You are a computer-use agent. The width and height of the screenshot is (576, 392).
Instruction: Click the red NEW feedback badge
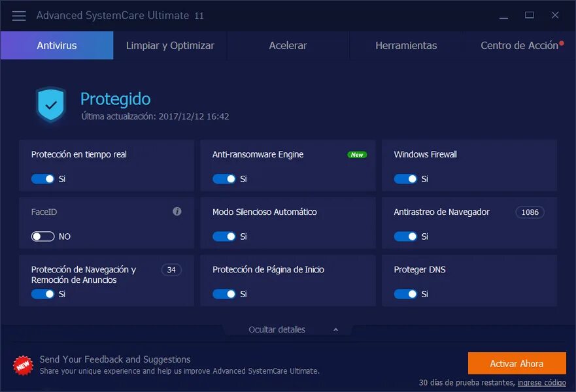[23, 366]
